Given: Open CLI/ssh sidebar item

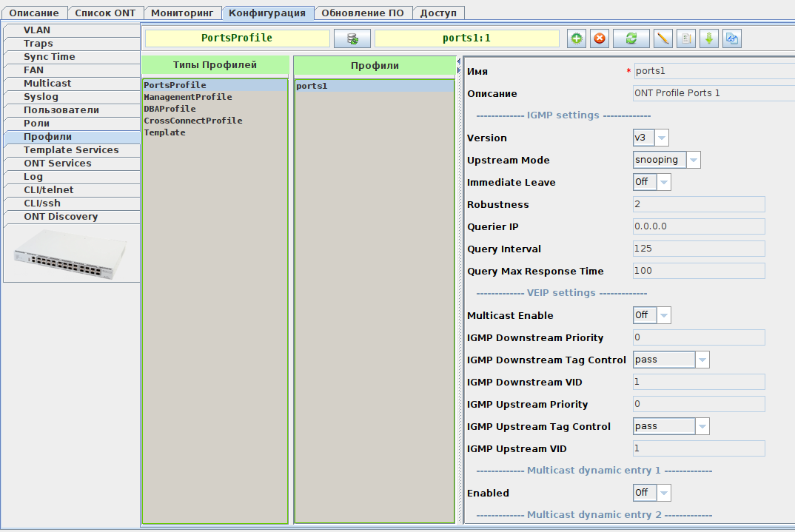Looking at the screenshot, I should [x=72, y=203].
